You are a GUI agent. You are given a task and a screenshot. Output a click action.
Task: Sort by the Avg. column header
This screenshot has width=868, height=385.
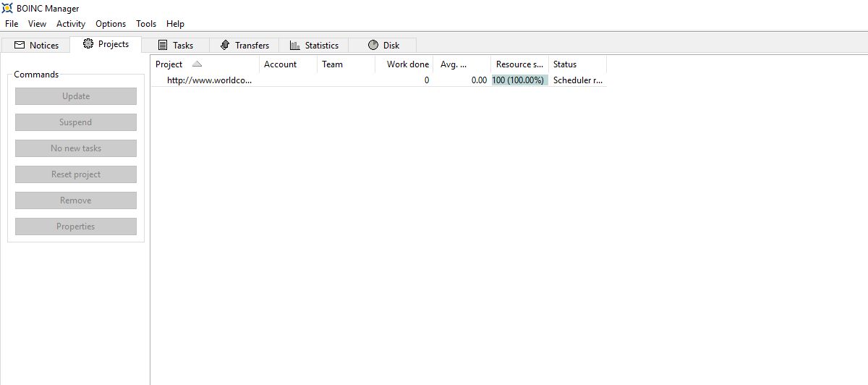coord(462,64)
